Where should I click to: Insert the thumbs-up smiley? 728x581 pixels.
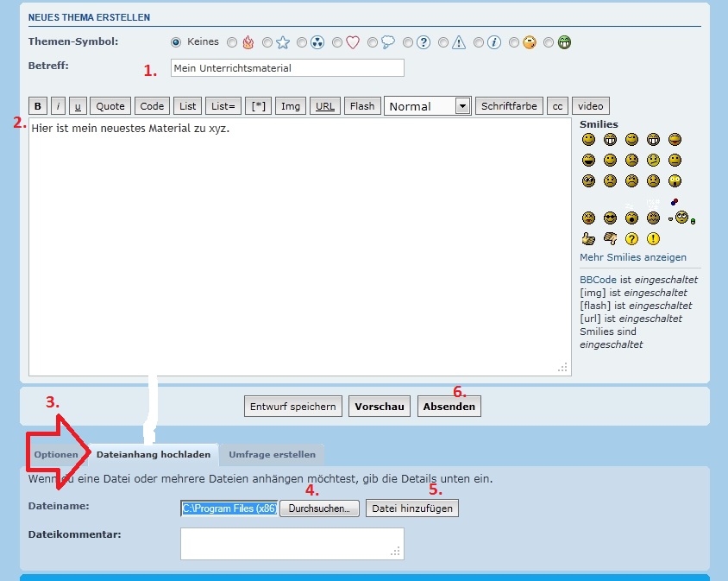589,239
